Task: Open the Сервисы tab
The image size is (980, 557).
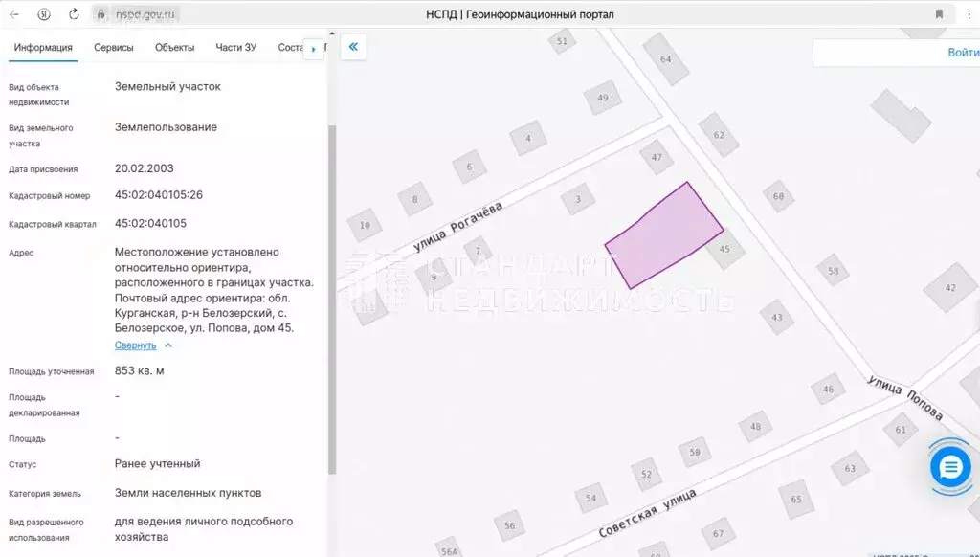Action: (x=114, y=48)
